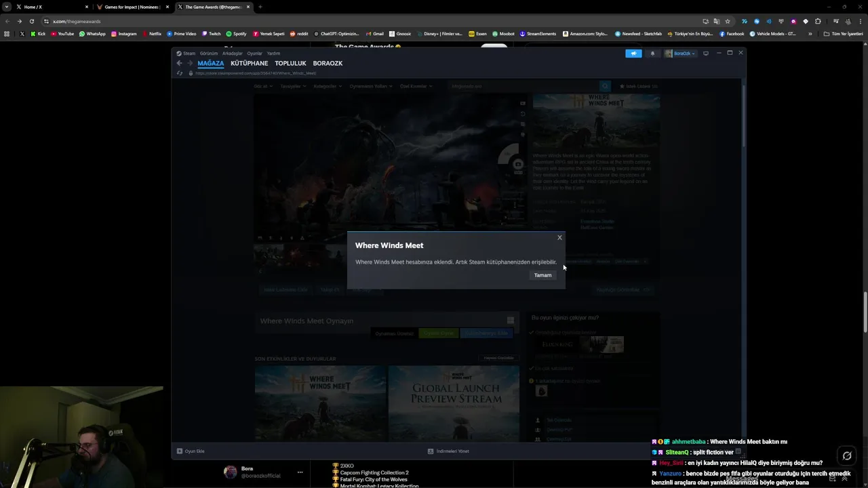
Task: Open İstek Listesi wishlist link
Action: pos(638,86)
